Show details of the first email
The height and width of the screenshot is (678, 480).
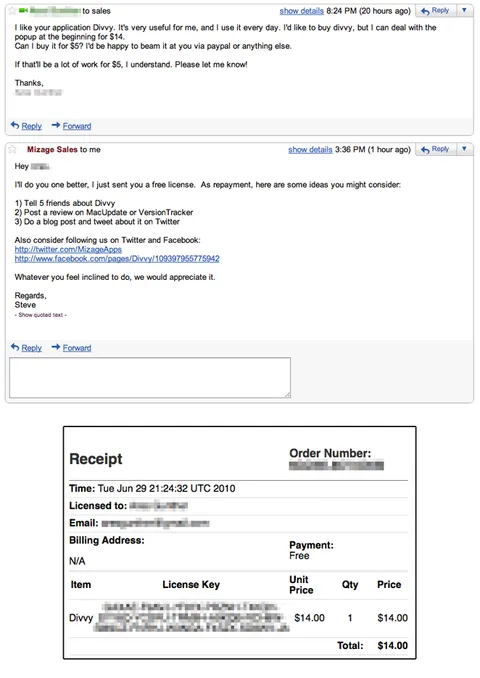click(x=301, y=11)
